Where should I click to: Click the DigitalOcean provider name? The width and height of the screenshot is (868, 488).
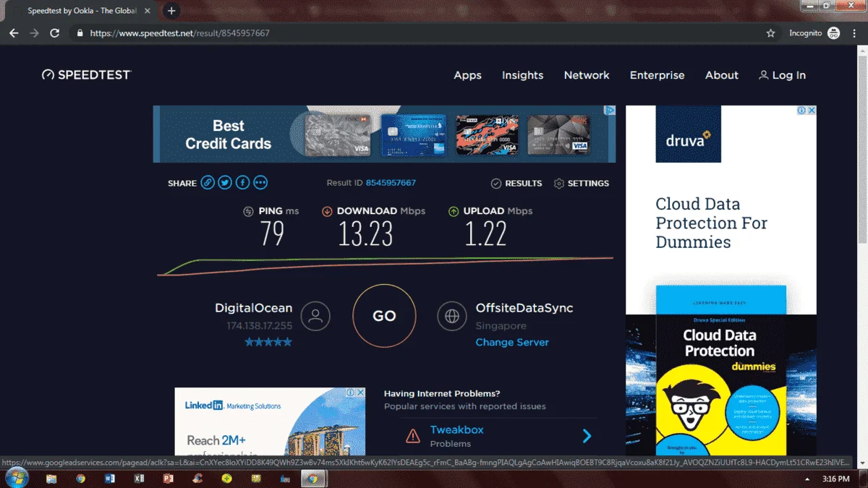coord(254,308)
